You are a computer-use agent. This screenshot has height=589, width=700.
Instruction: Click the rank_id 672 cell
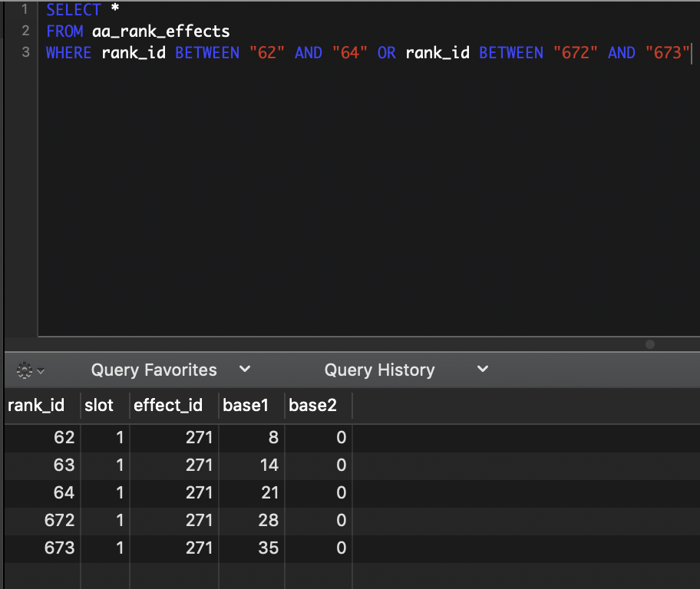point(60,521)
